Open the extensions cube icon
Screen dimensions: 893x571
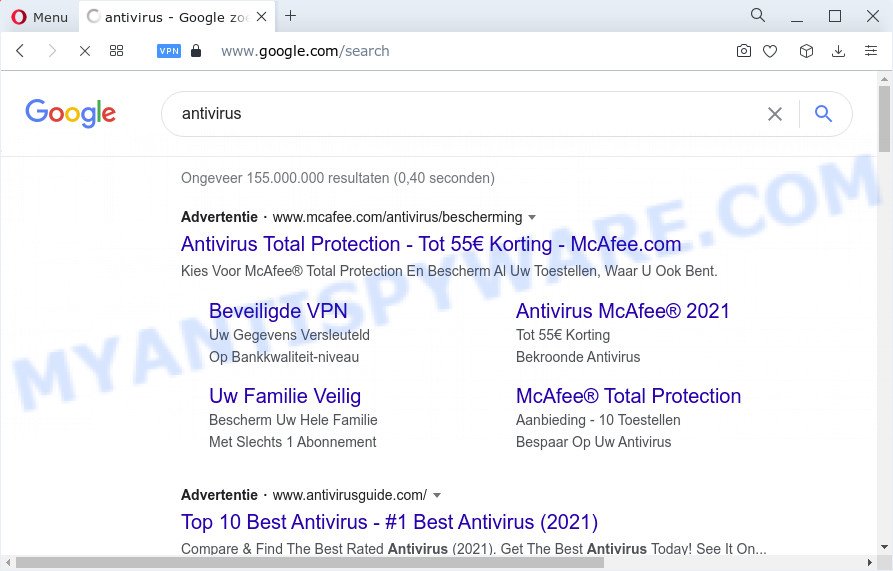pos(806,51)
